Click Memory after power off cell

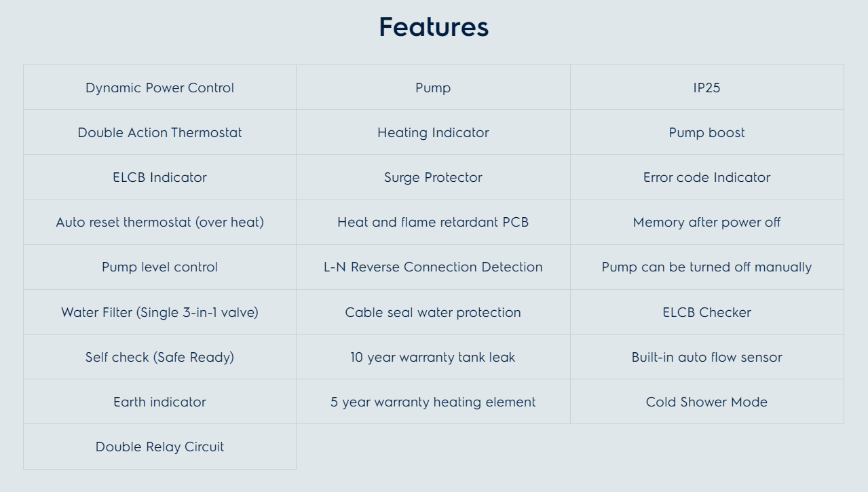(x=706, y=223)
